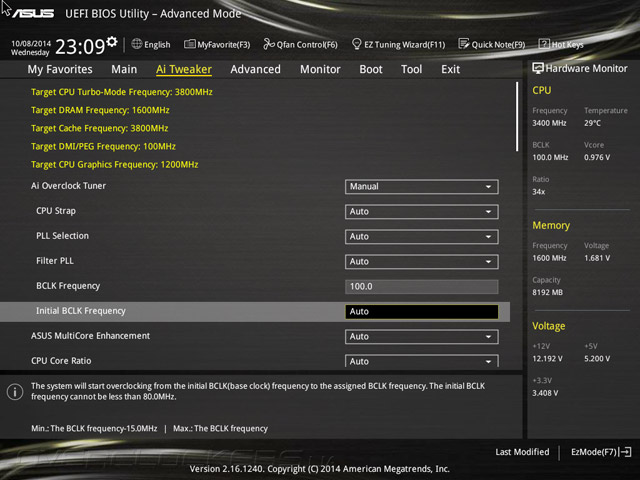640x480 pixels.
Task: Open the Tool tab
Action: pyautogui.click(x=411, y=69)
